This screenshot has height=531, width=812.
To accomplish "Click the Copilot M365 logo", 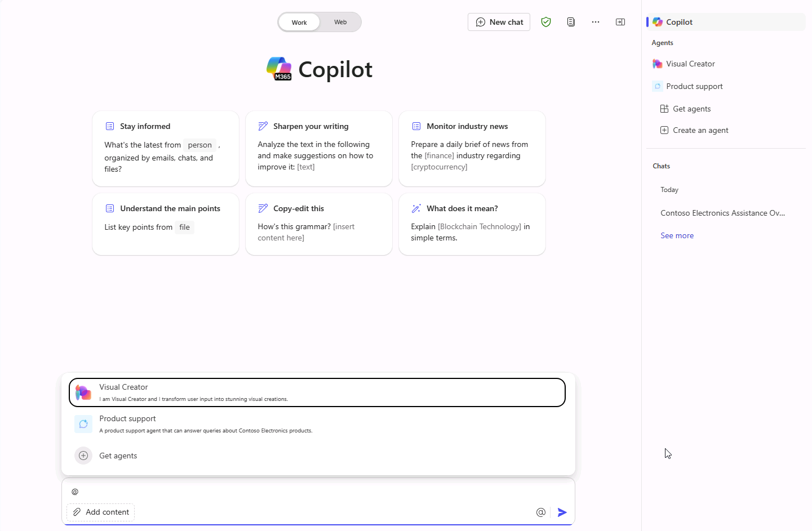I will point(279,69).
